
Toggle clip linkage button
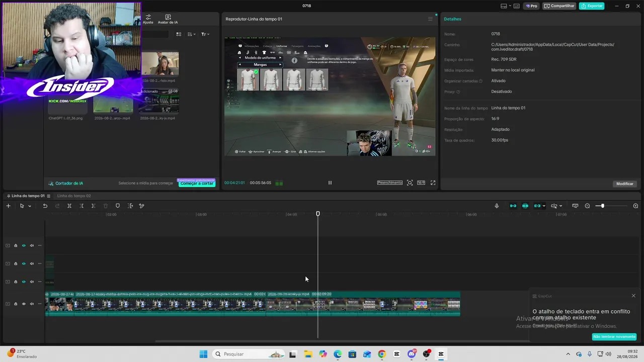(537, 206)
